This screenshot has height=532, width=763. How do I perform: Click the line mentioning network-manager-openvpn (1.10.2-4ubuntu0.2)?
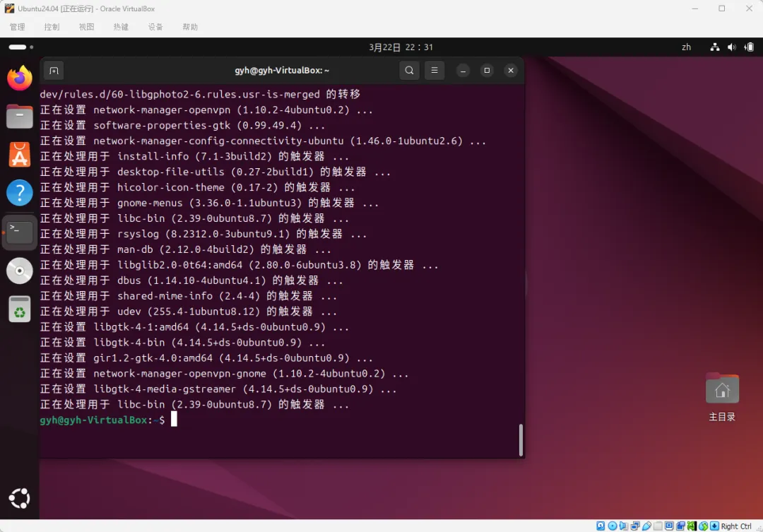tap(206, 110)
